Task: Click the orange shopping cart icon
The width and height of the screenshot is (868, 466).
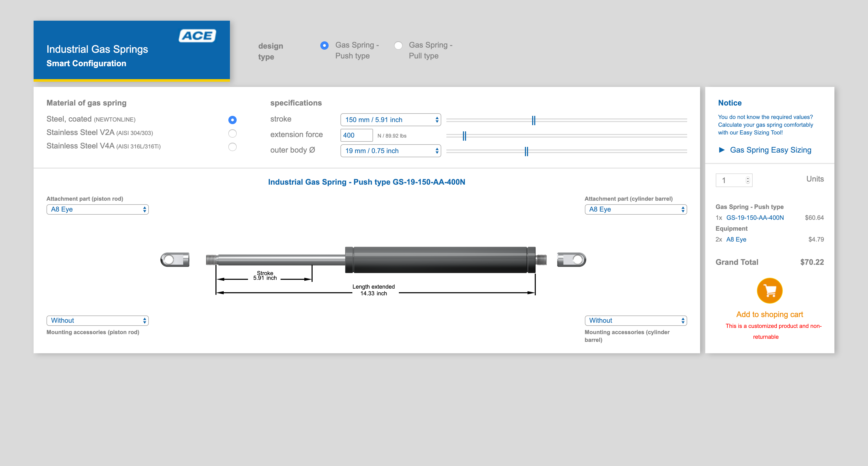Action: coord(770,290)
